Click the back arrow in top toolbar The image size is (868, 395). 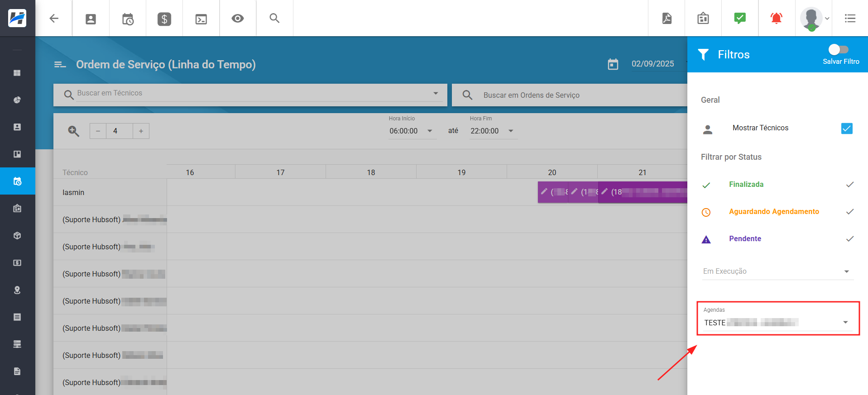(54, 18)
